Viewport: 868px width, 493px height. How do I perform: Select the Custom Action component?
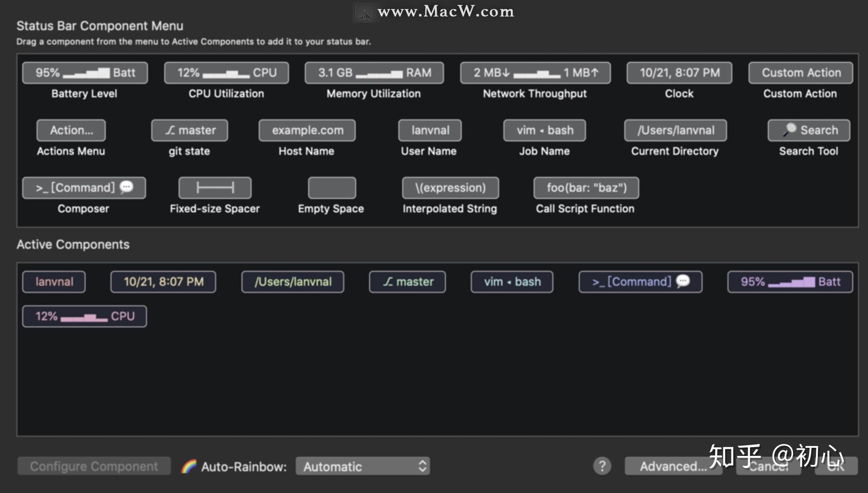[800, 72]
